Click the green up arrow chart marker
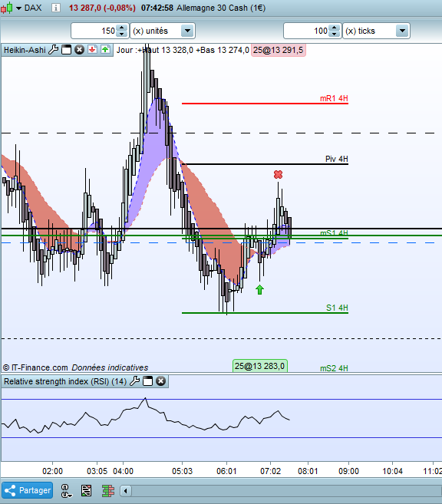442x504 pixels. [x=259, y=289]
